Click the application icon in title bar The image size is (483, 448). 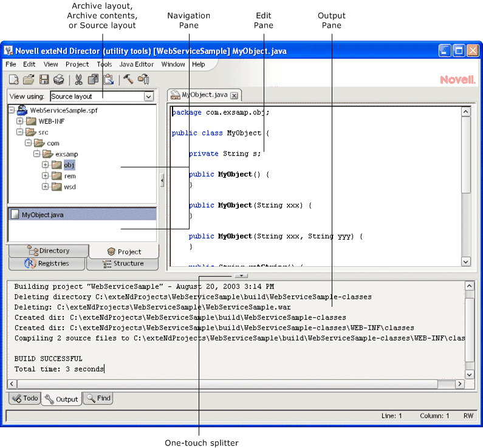pos(9,51)
